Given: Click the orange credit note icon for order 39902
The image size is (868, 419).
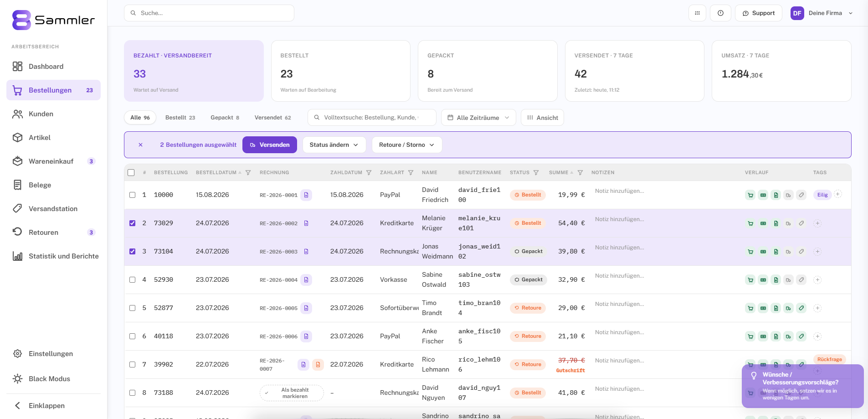Looking at the screenshot, I should (318, 365).
